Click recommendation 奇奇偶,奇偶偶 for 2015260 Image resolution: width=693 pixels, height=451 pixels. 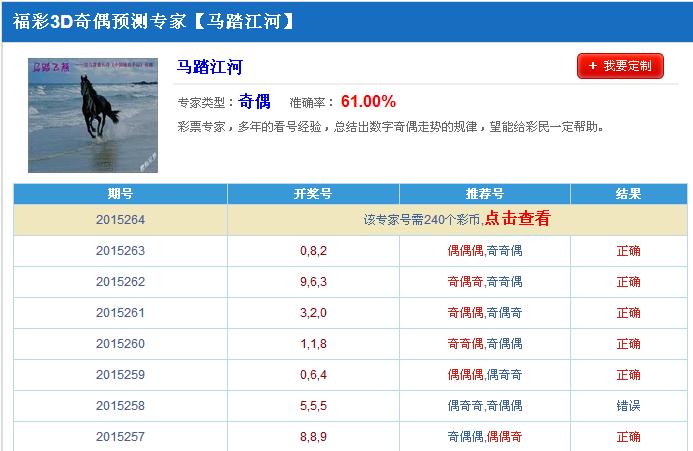485,344
